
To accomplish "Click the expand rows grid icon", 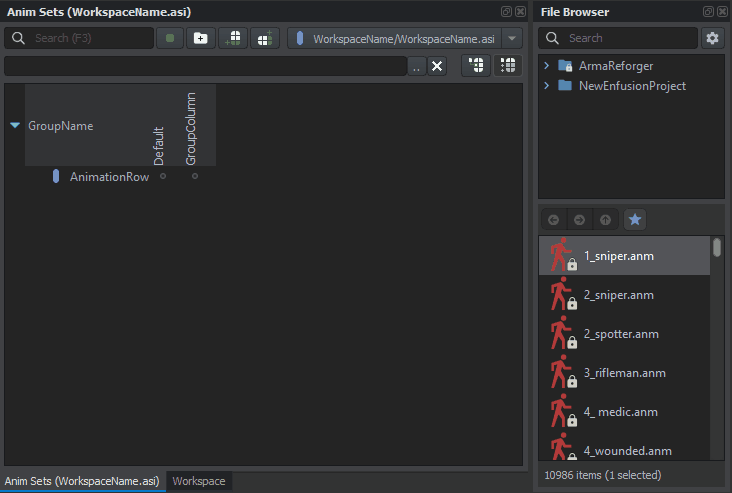I will 508,65.
